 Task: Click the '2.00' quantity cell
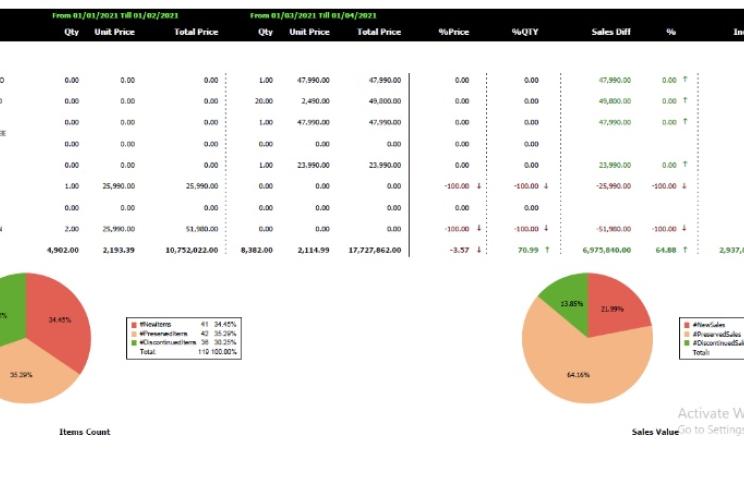(x=72, y=229)
